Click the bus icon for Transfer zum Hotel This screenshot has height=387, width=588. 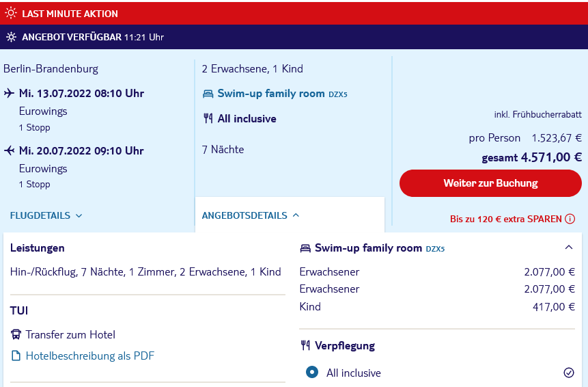[16, 334]
